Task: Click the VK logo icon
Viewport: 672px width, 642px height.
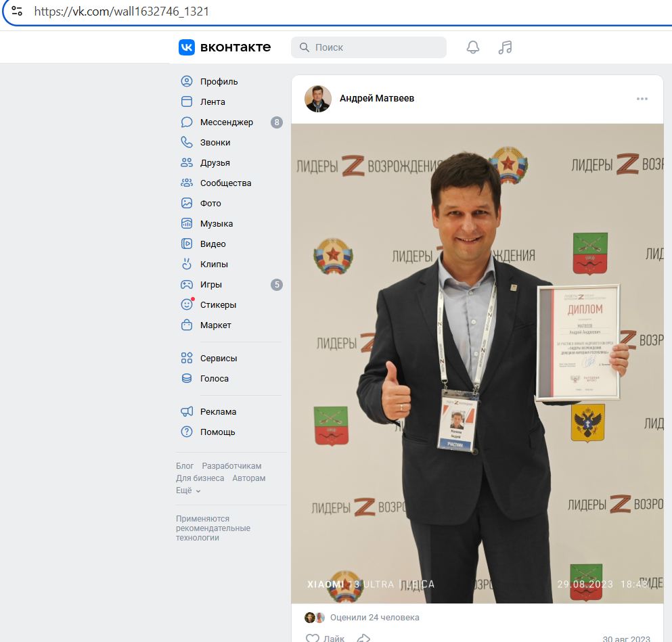Action: tap(187, 47)
